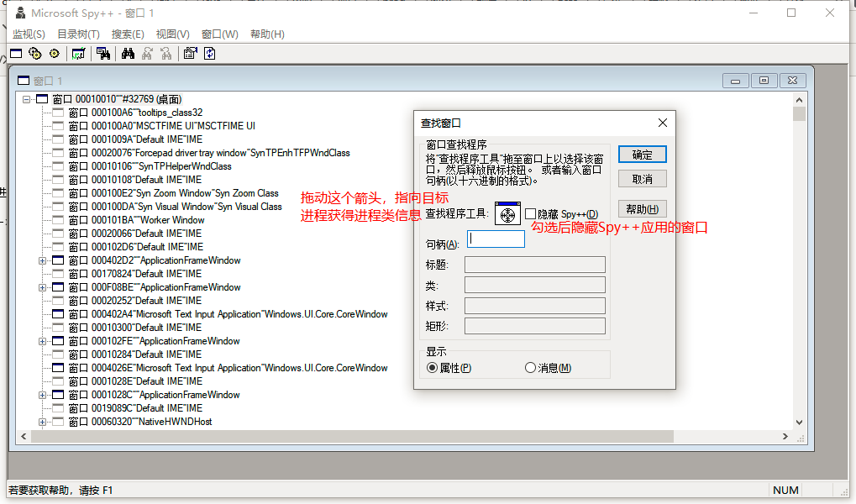Maximize the 窗口 1 child window

point(764,81)
